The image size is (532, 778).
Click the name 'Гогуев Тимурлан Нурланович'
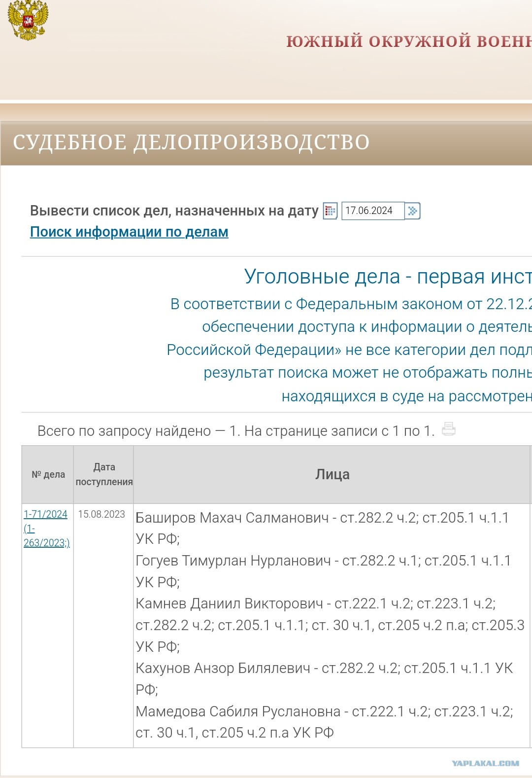tap(233, 561)
